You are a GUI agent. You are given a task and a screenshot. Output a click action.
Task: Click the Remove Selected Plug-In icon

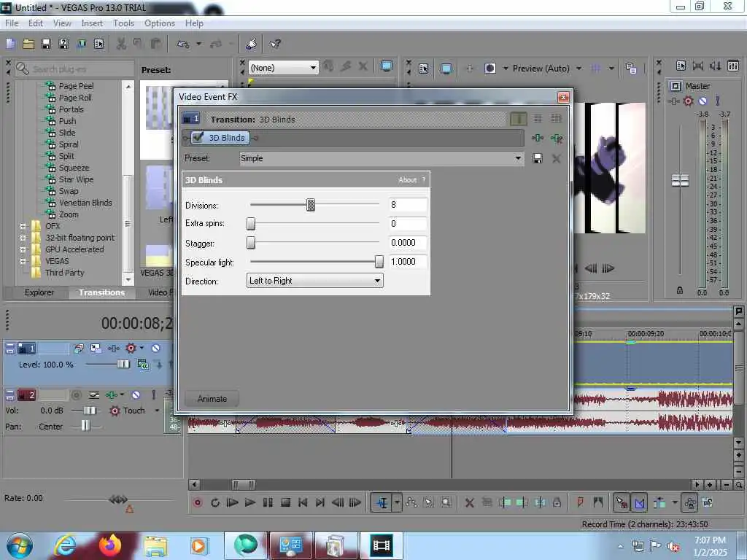point(556,138)
